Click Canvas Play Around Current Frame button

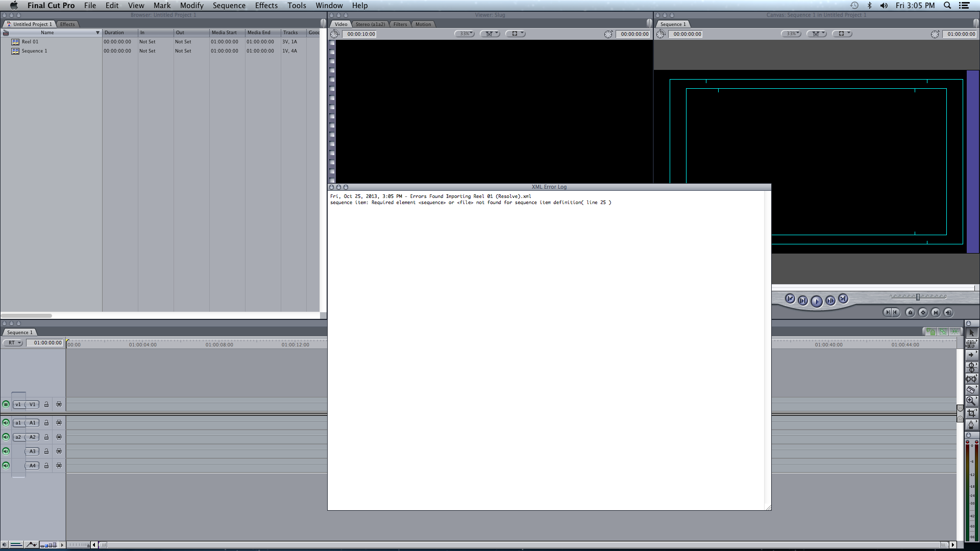click(830, 300)
